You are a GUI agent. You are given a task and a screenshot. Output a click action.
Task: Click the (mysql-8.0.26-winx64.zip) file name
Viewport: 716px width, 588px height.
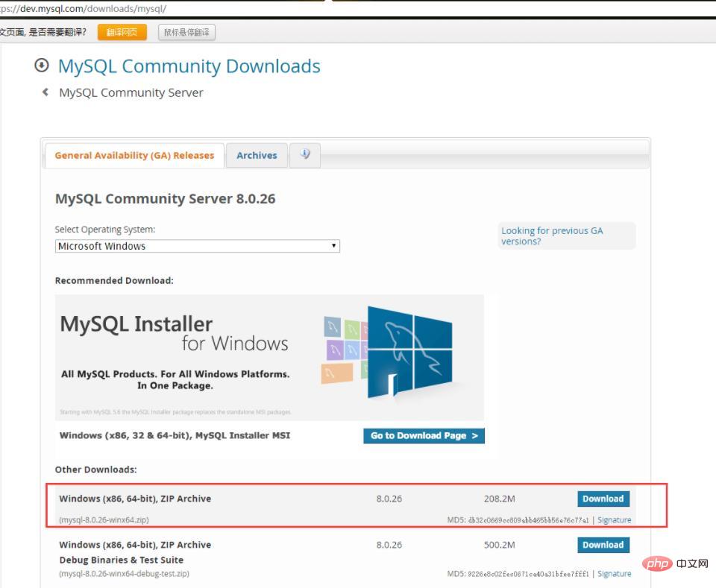click(x=104, y=519)
